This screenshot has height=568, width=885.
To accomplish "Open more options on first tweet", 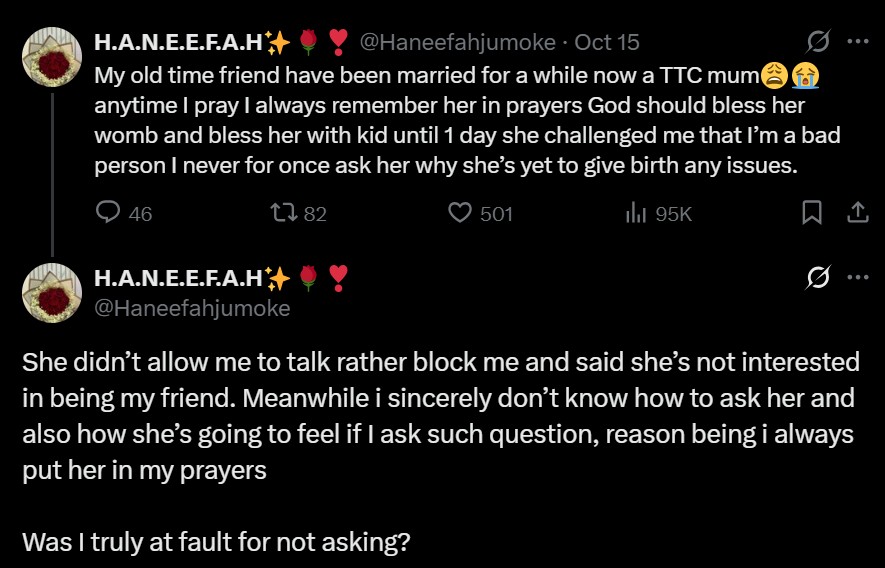I will [x=857, y=42].
